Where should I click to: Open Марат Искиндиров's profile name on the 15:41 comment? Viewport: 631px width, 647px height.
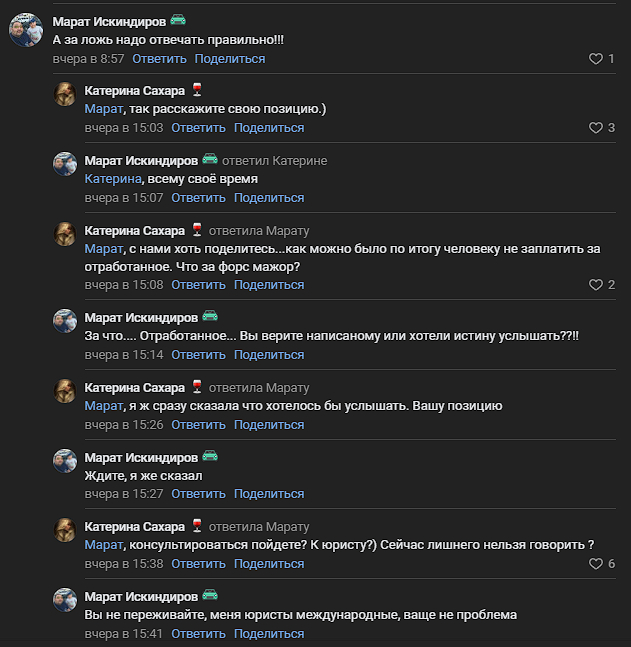click(141, 597)
